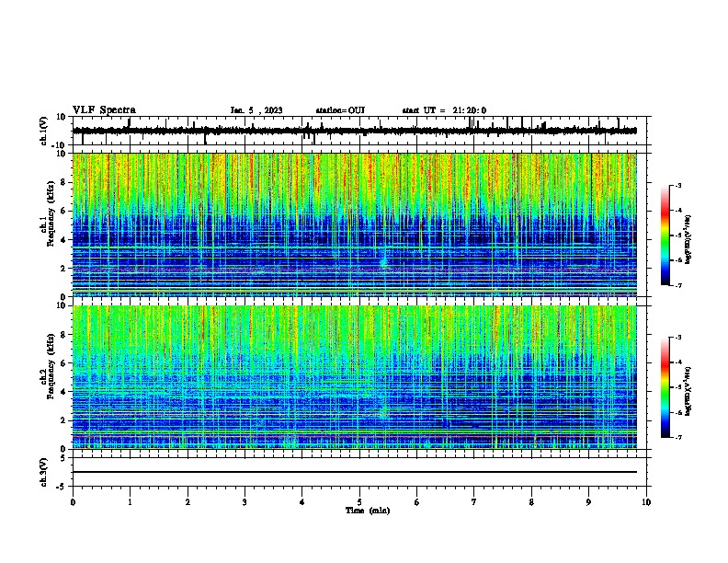This screenshot has width=728, height=563.
Task: Select the date label "Jan. 5, 2023"
Action: pos(256,110)
